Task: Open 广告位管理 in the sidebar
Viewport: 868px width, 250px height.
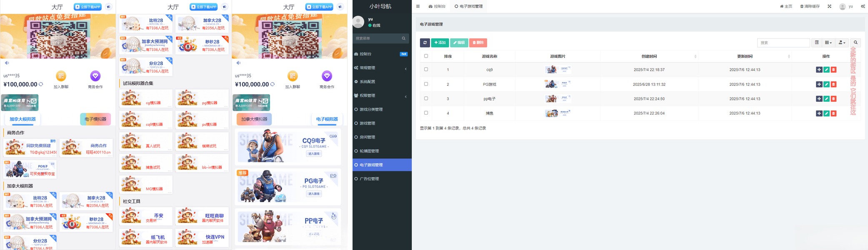Action: coord(382,179)
